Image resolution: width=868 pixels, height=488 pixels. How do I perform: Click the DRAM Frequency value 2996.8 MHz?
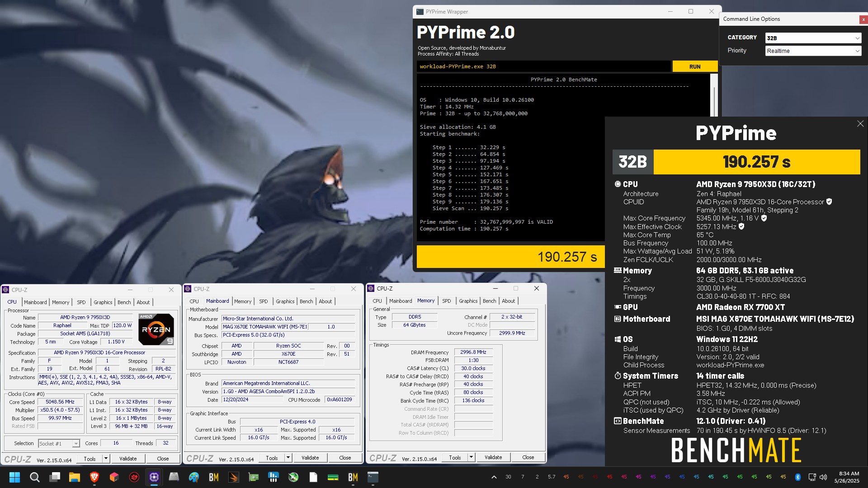click(473, 352)
